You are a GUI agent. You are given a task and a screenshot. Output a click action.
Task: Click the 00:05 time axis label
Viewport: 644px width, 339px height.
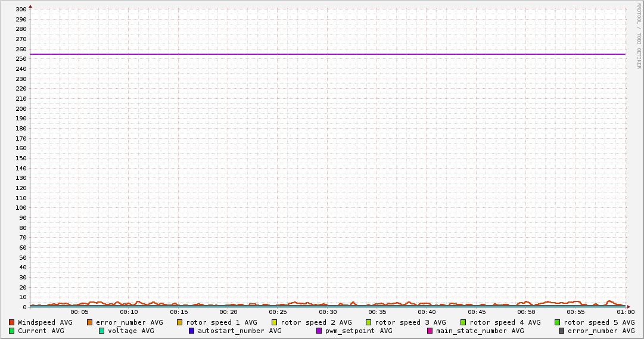click(79, 312)
